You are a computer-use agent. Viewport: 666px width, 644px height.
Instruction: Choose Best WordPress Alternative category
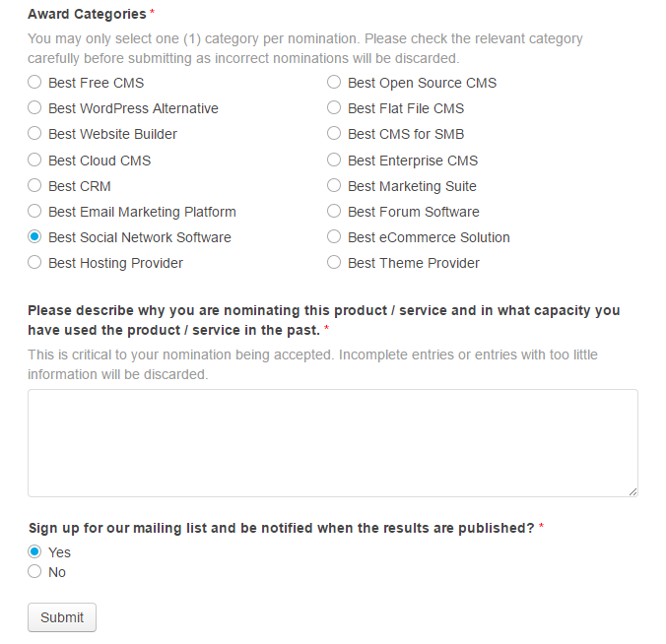pos(34,108)
